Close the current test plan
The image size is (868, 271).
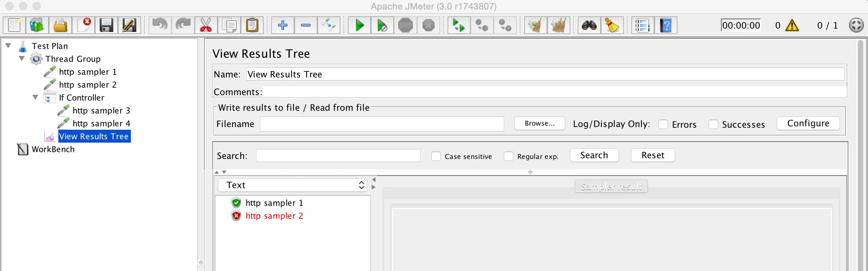click(x=83, y=25)
